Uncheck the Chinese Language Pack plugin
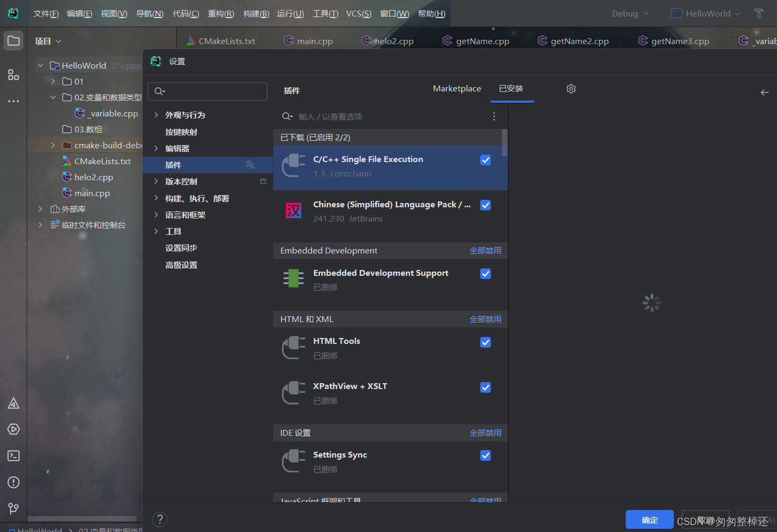 point(486,205)
